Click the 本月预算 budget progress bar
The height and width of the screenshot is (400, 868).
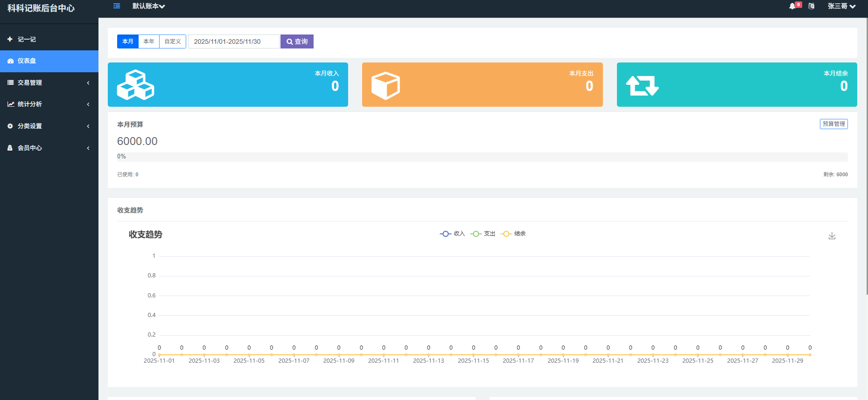coord(483,157)
